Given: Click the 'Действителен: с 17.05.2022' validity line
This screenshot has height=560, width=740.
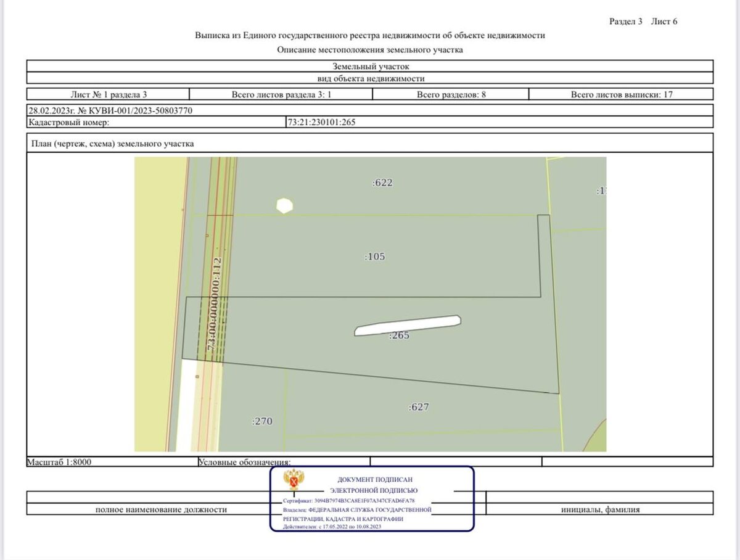Looking at the screenshot, I should (x=332, y=527).
